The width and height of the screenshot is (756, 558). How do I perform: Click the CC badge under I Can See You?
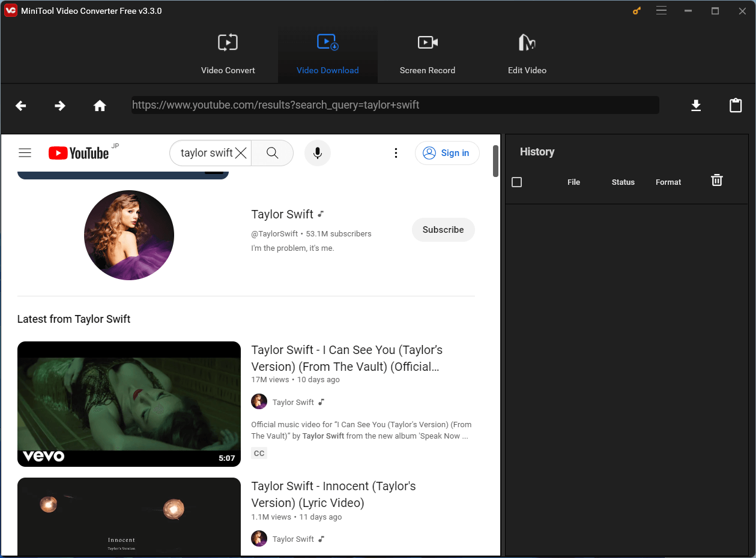tap(259, 453)
